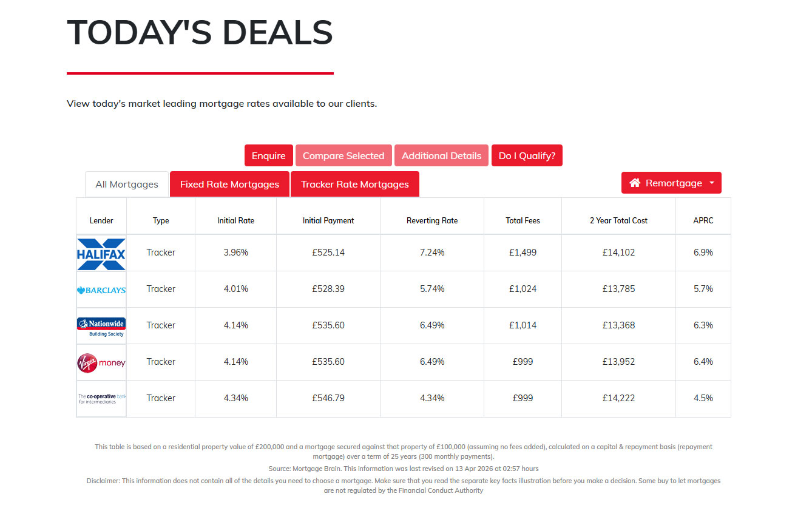The image size is (812, 505).
Task: Open Additional Details
Action: [441, 155]
